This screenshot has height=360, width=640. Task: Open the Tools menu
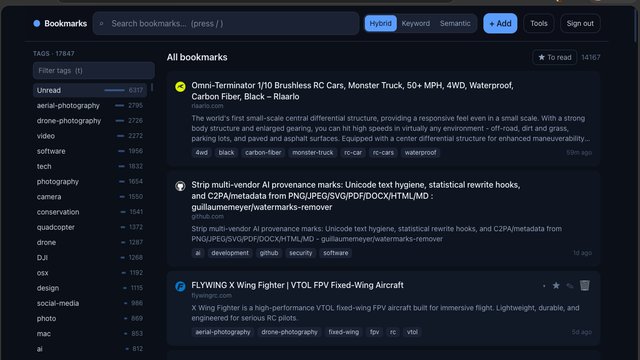(x=539, y=23)
